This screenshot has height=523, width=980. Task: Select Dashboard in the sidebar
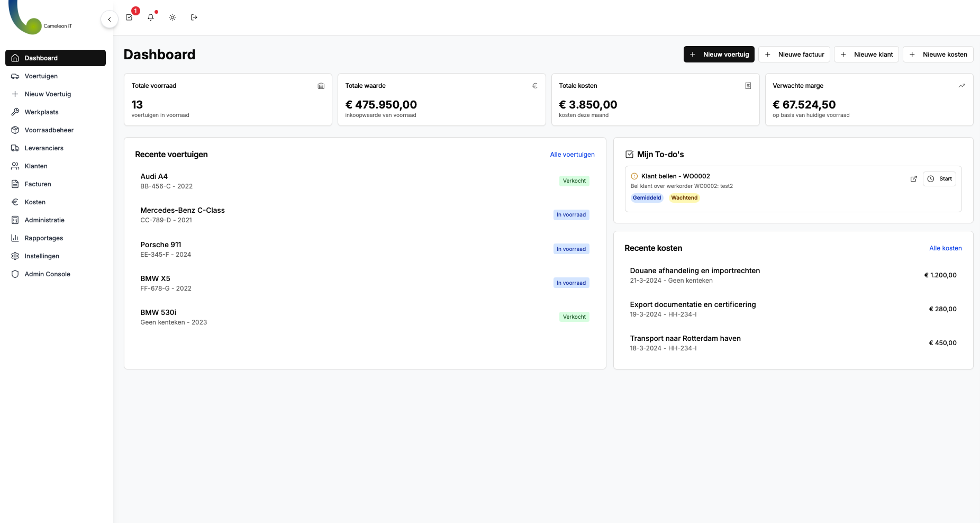[41, 58]
